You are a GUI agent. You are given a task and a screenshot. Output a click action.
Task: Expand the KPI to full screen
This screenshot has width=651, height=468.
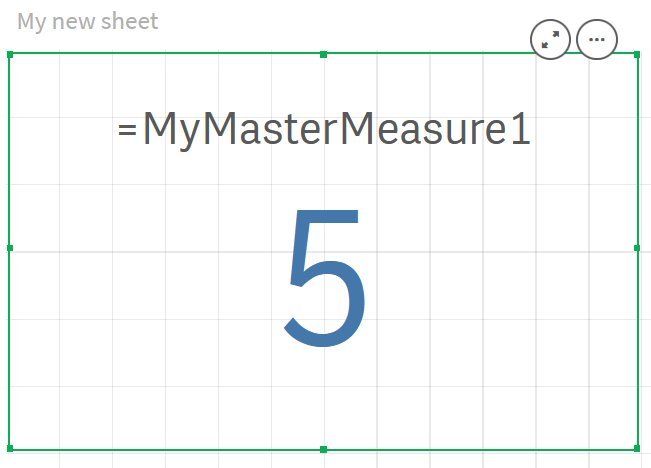pyautogui.click(x=551, y=40)
